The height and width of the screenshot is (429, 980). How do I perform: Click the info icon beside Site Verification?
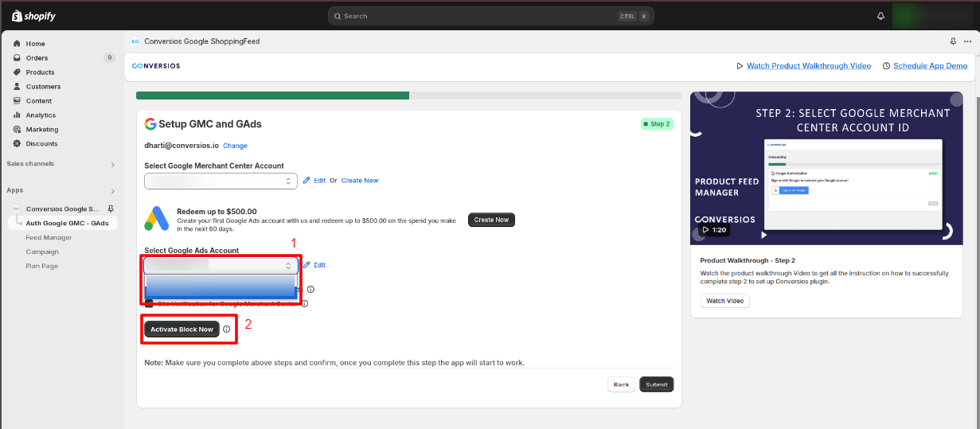point(304,303)
